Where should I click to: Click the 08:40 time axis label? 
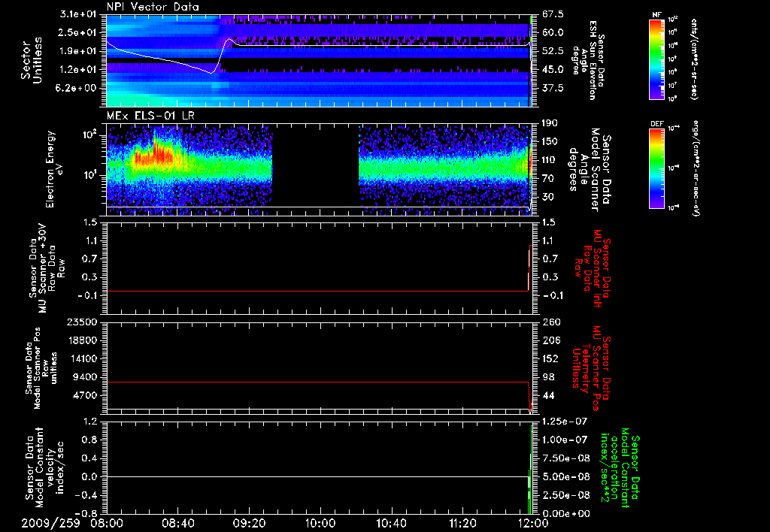pos(177,523)
